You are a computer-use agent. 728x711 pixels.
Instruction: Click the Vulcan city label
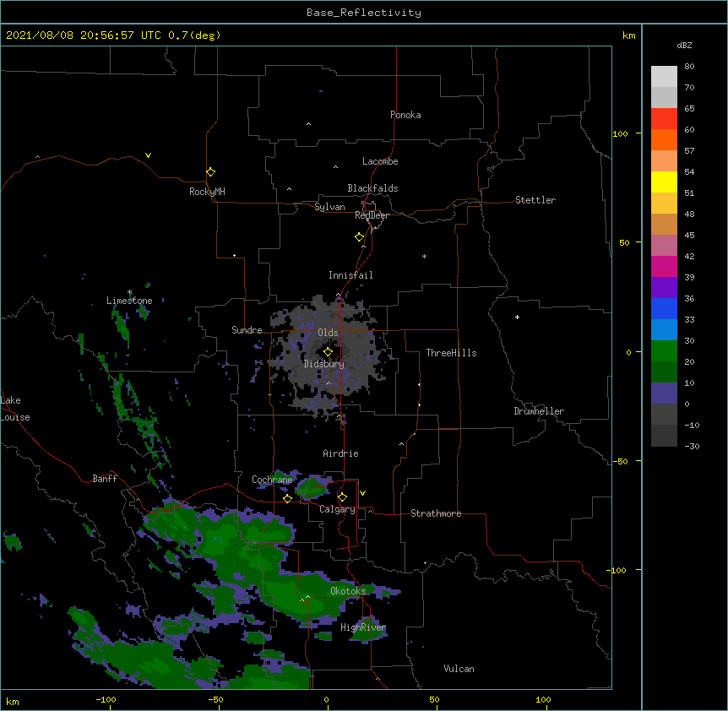(x=459, y=669)
